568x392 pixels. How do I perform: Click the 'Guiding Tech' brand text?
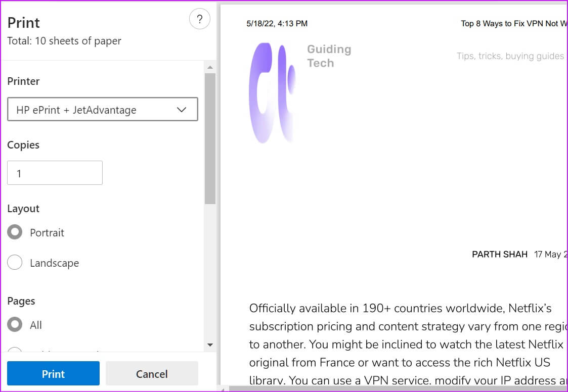click(329, 56)
